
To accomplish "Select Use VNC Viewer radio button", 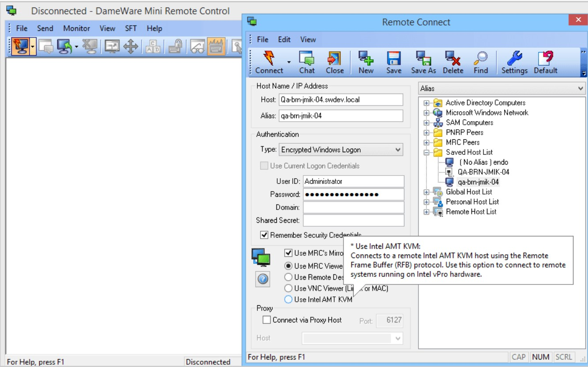I will point(288,288).
